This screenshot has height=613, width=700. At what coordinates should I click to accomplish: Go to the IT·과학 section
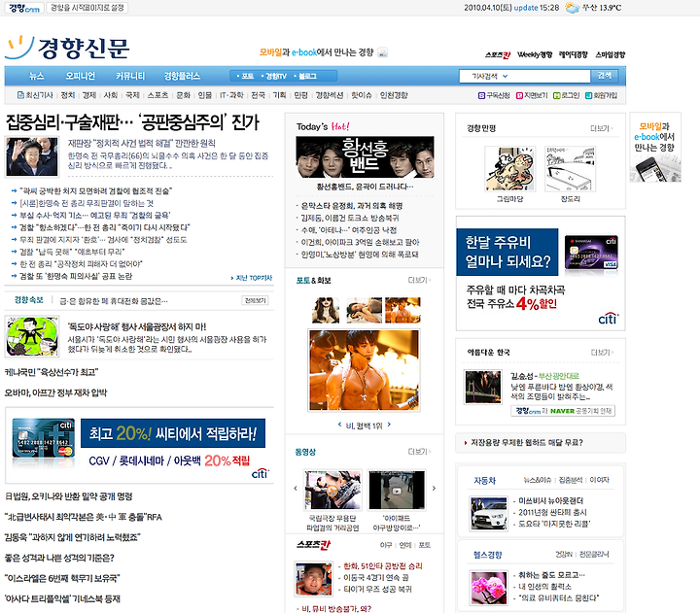click(x=231, y=95)
